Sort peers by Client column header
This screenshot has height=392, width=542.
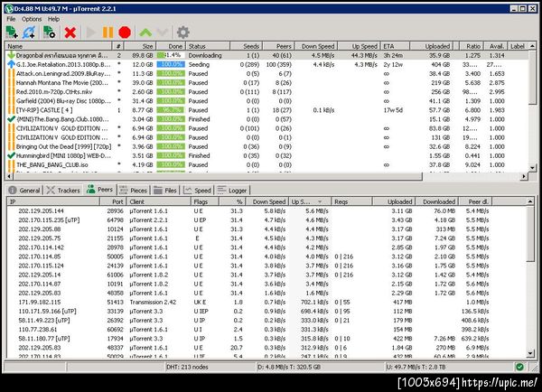(x=159, y=201)
